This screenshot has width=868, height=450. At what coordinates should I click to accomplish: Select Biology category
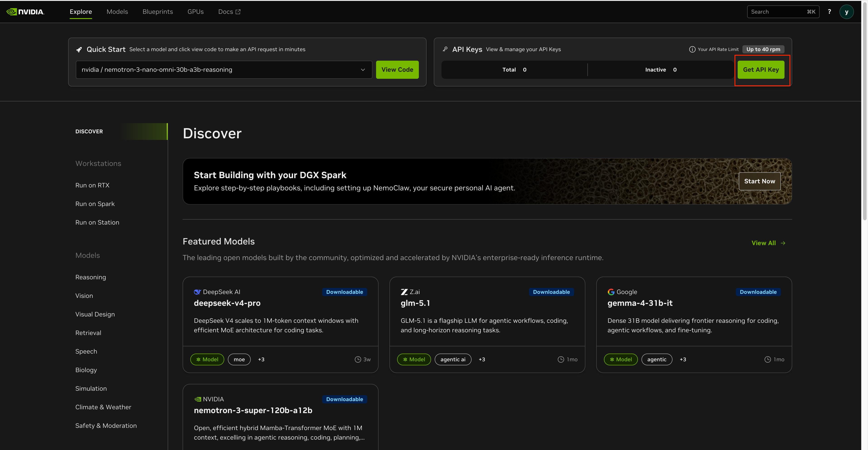(x=86, y=370)
